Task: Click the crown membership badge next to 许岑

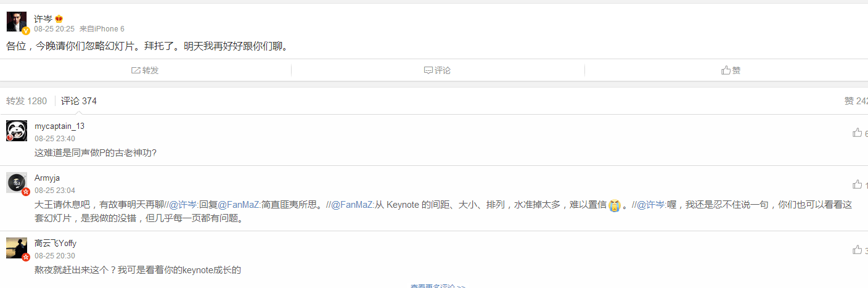Action: (x=59, y=19)
